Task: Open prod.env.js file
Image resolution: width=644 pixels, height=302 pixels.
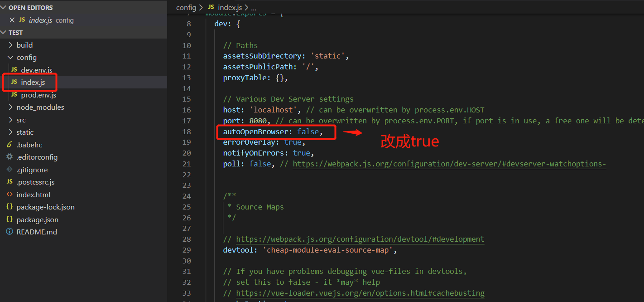Action: point(38,95)
